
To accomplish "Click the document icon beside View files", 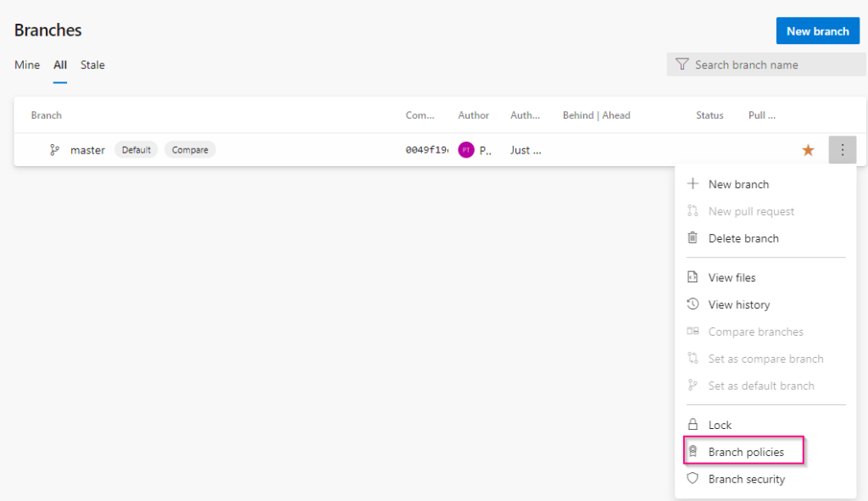I will 693,277.
